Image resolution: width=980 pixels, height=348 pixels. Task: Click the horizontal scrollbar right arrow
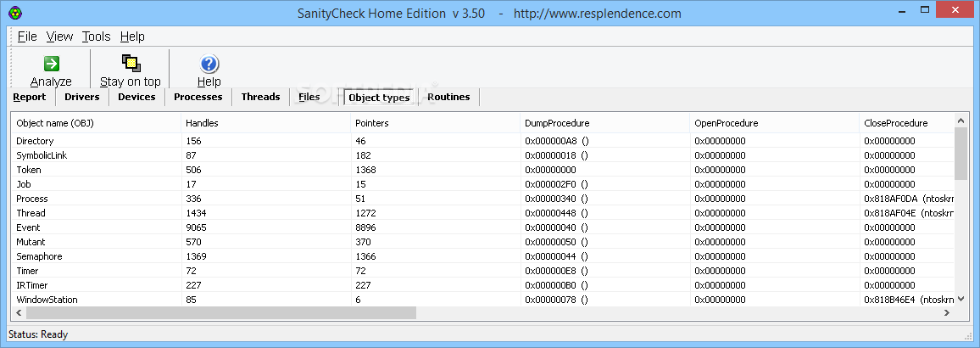pos(948,312)
